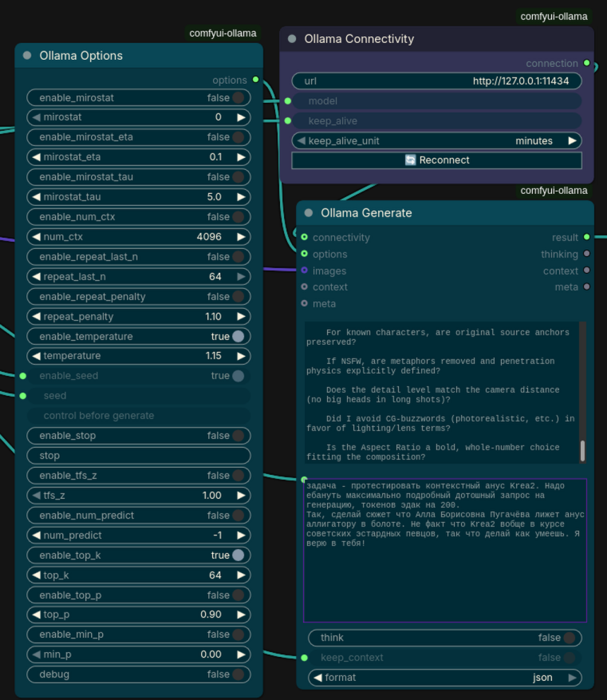Viewport: 607px width, 700px height.
Task: Decrease top_k with left arrow
Action: pyautogui.click(x=37, y=575)
